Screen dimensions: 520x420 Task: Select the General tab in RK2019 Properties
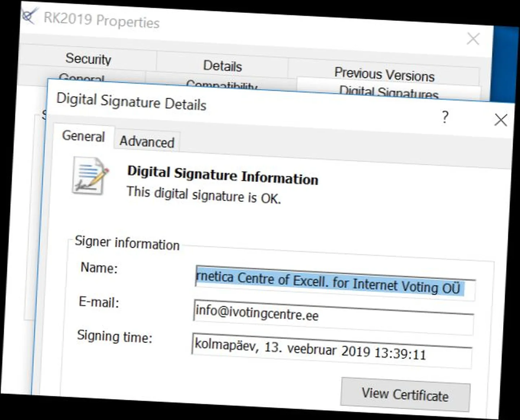82,77
